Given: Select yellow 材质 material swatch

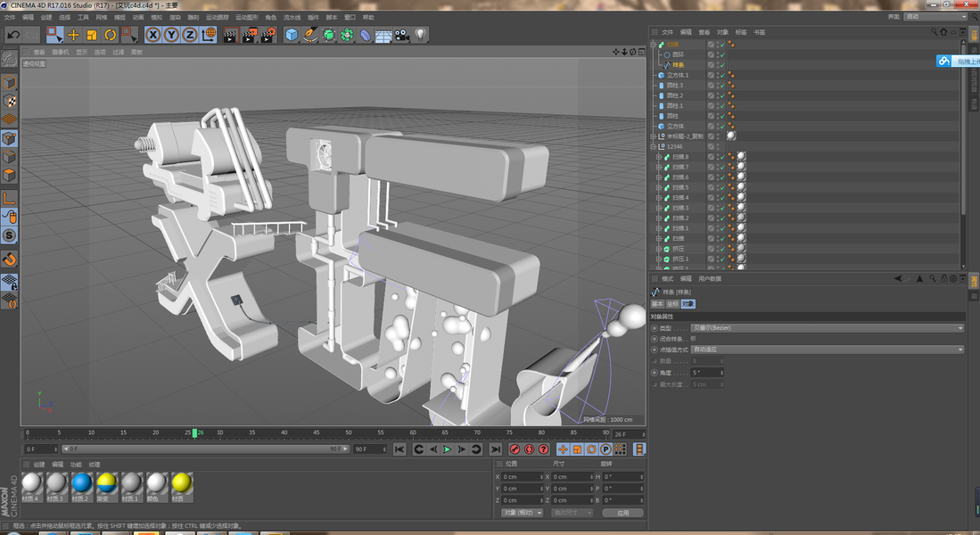Looking at the screenshot, I should point(181,487).
